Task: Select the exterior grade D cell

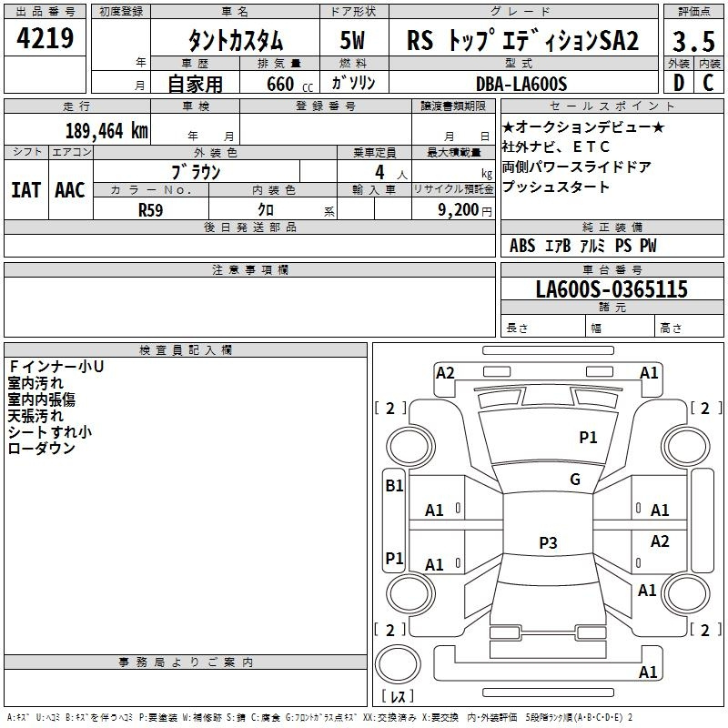Action: [678, 82]
